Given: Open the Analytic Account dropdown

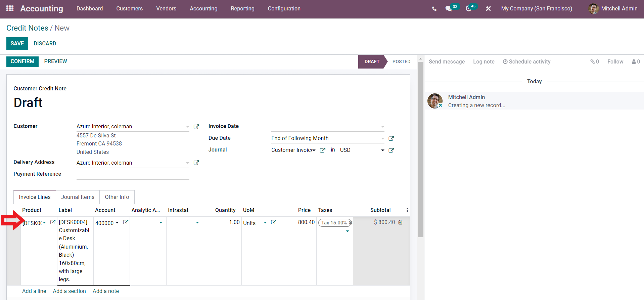Looking at the screenshot, I should pyautogui.click(x=161, y=222).
